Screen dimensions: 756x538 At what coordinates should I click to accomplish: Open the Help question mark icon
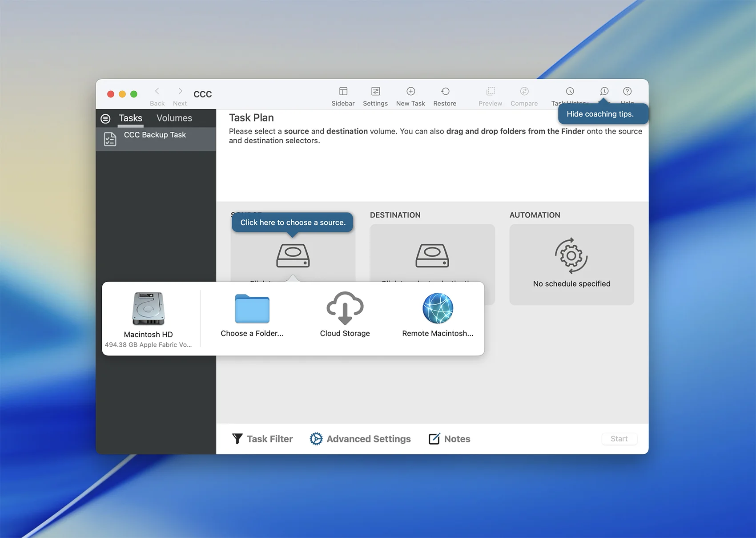click(627, 92)
